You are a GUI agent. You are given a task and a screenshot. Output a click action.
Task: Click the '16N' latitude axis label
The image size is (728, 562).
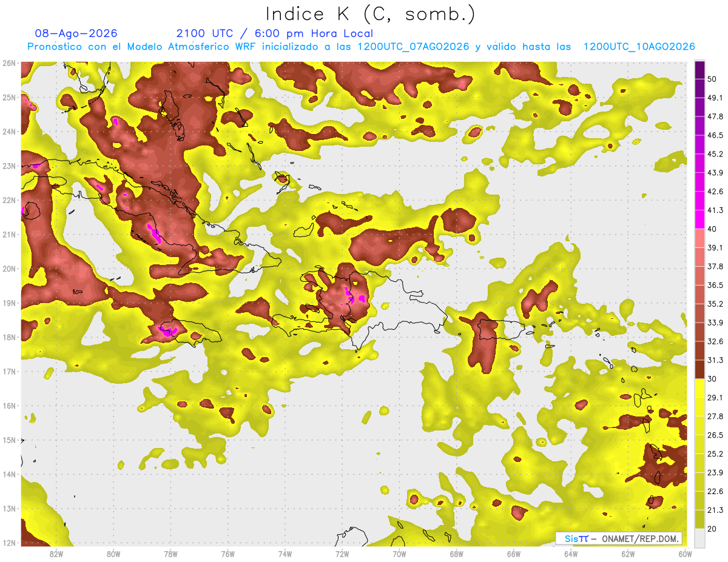tap(8, 406)
